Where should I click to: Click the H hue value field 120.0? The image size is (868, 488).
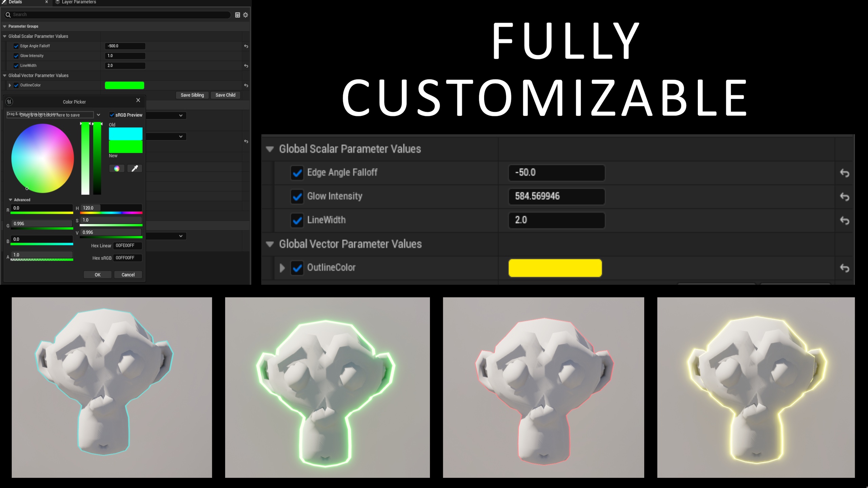(x=111, y=208)
